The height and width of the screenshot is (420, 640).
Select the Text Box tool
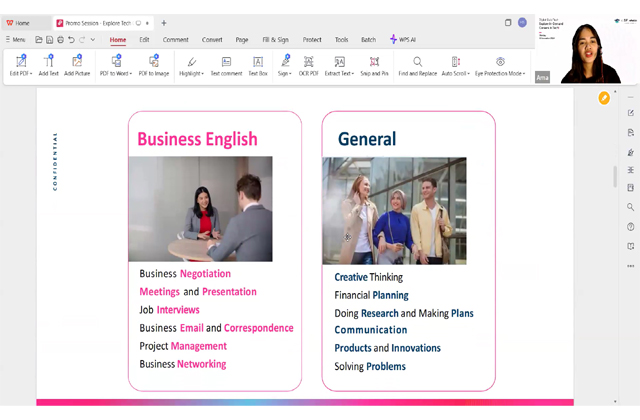pyautogui.click(x=258, y=62)
